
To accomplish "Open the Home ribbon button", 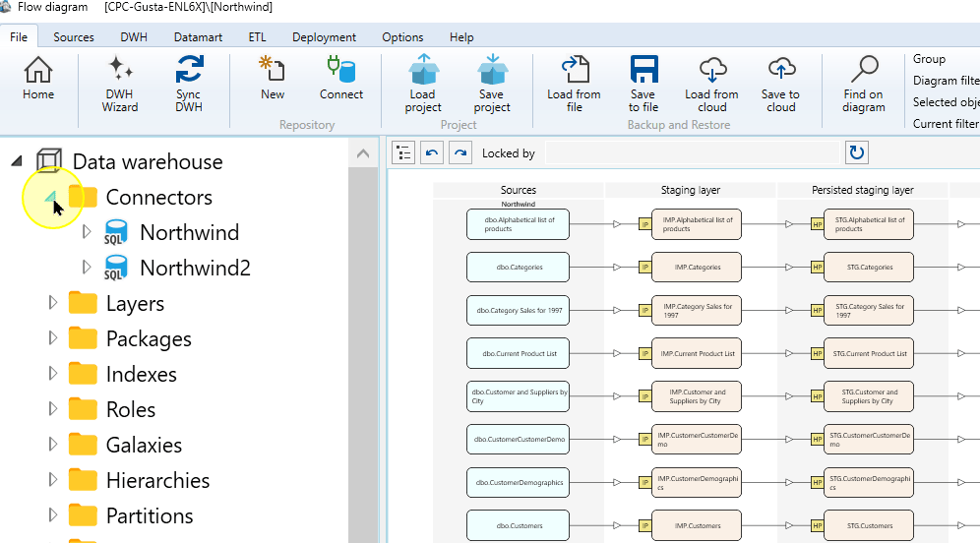I will click(x=38, y=78).
